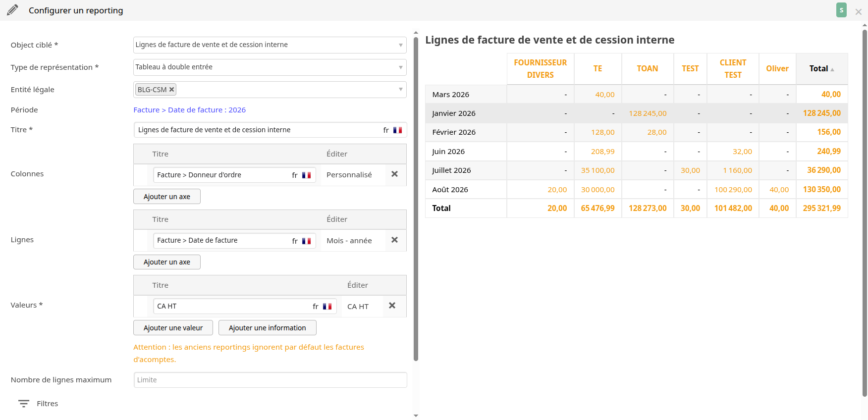The image size is (868, 420).
Task: Click the Personnalisé edit option for columns
Action: (349, 175)
